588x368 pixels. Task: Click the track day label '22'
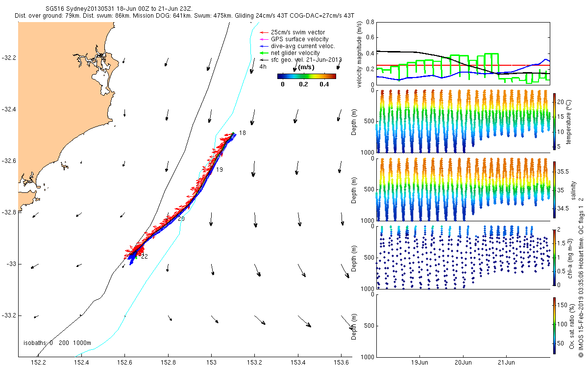click(x=145, y=256)
